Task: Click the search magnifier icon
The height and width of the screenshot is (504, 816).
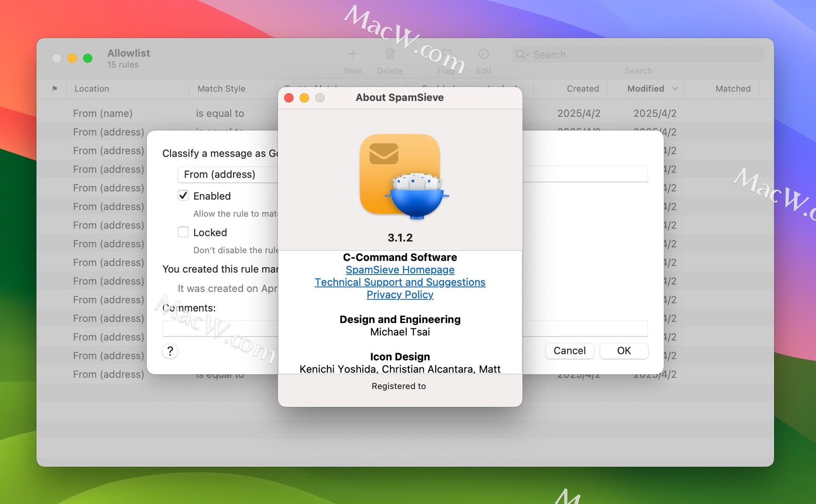Action: click(521, 54)
